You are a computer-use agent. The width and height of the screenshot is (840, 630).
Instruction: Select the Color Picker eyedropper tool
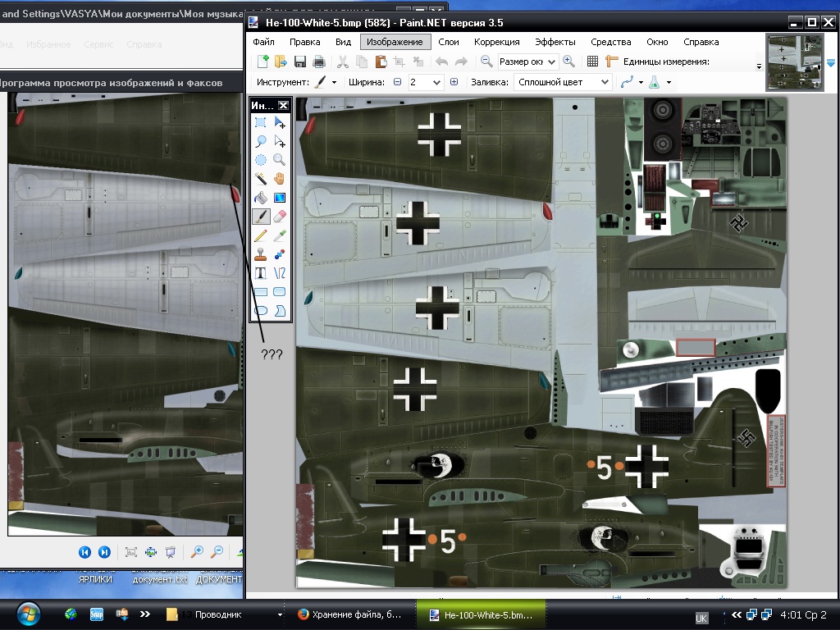[x=280, y=235]
